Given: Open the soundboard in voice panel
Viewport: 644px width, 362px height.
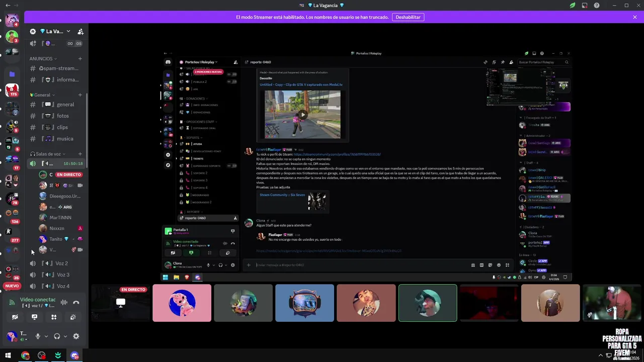Looking at the screenshot, I should pyautogui.click(x=73, y=317).
